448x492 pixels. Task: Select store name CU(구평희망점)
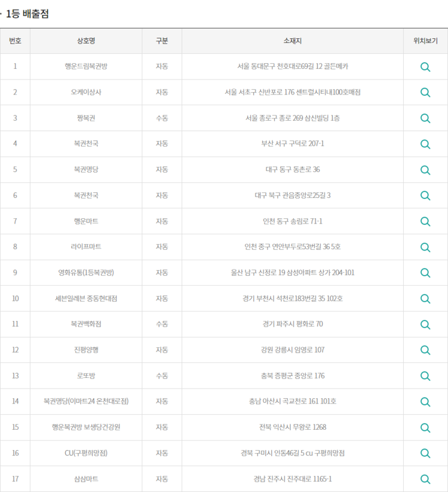coord(86,453)
